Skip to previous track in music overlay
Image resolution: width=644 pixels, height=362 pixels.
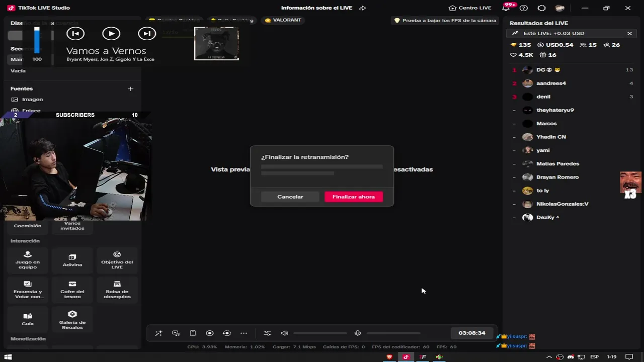coord(75,34)
